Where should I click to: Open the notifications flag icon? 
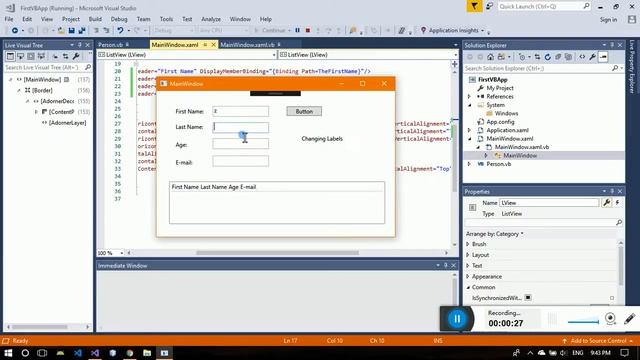click(474, 6)
